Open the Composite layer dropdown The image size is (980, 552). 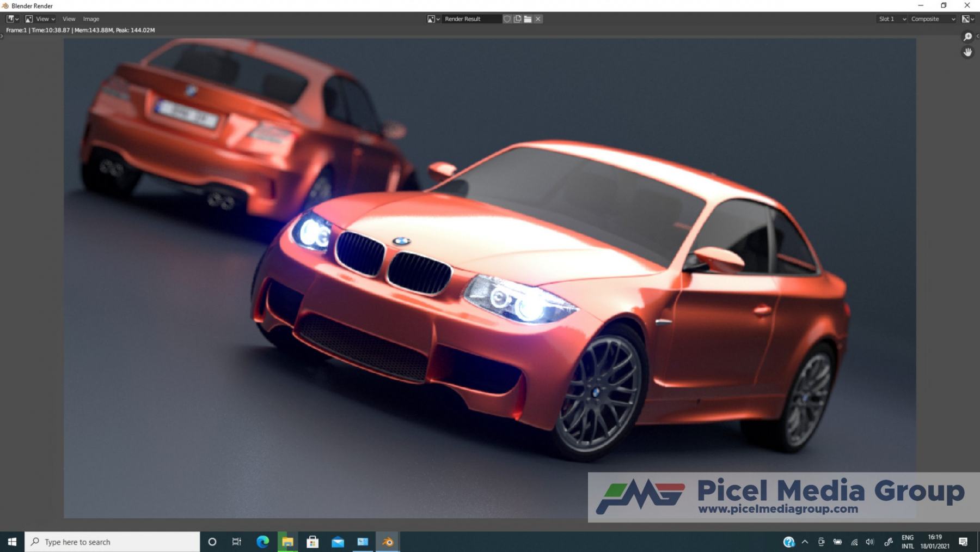(x=933, y=19)
